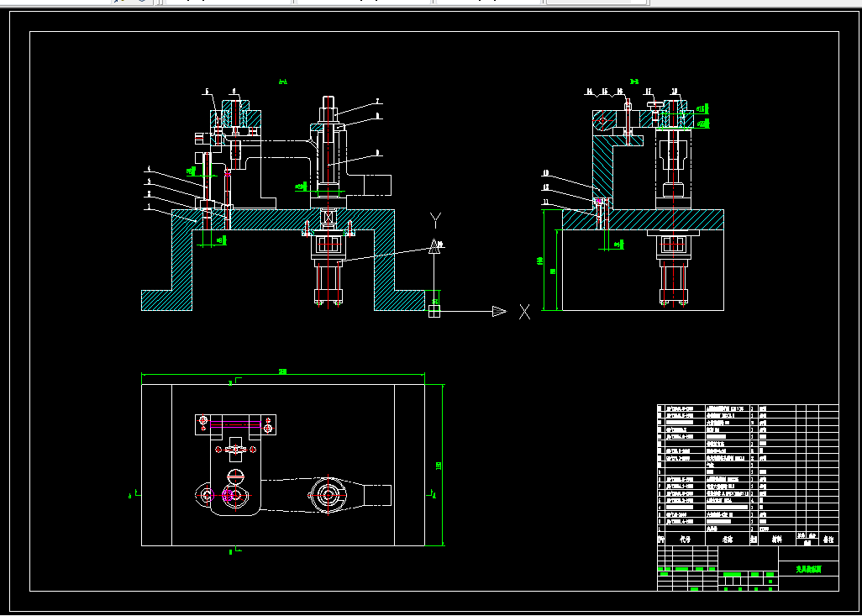Select the A-A section view label
The image size is (862, 616).
283,82
